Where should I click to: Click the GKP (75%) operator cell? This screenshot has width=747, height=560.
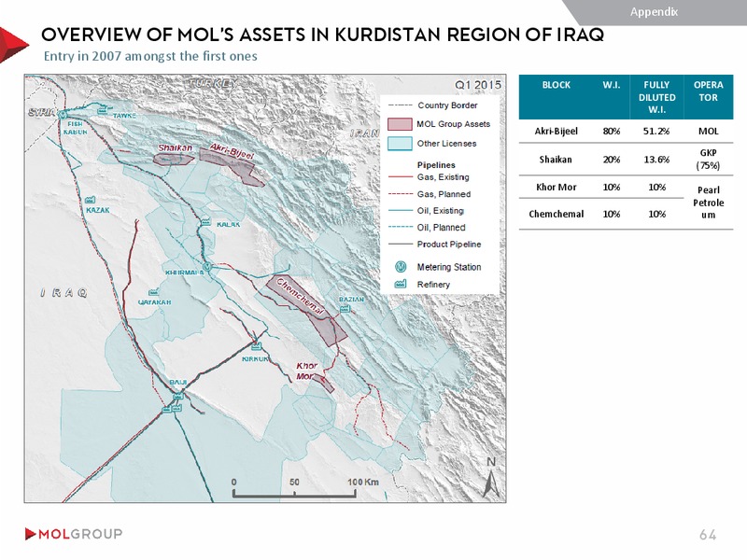point(709,160)
